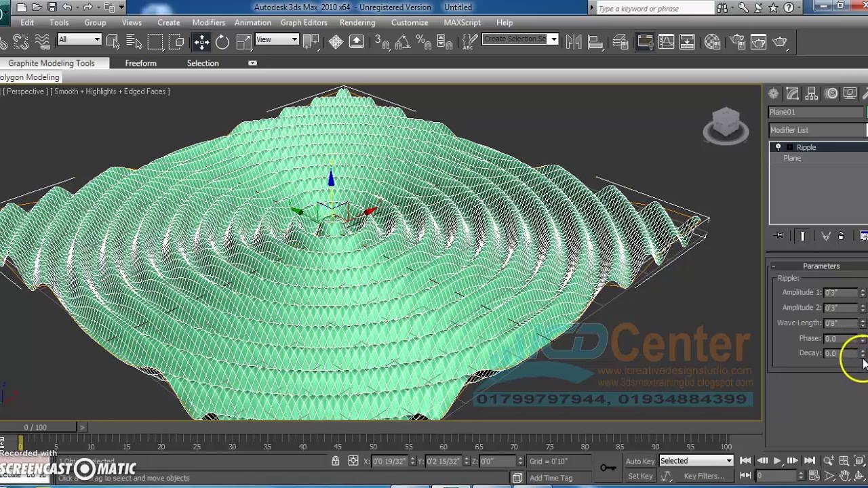Screen dimensions: 868x488
Task: Toggle Window/Crossing selection mode
Action: [x=176, y=42]
